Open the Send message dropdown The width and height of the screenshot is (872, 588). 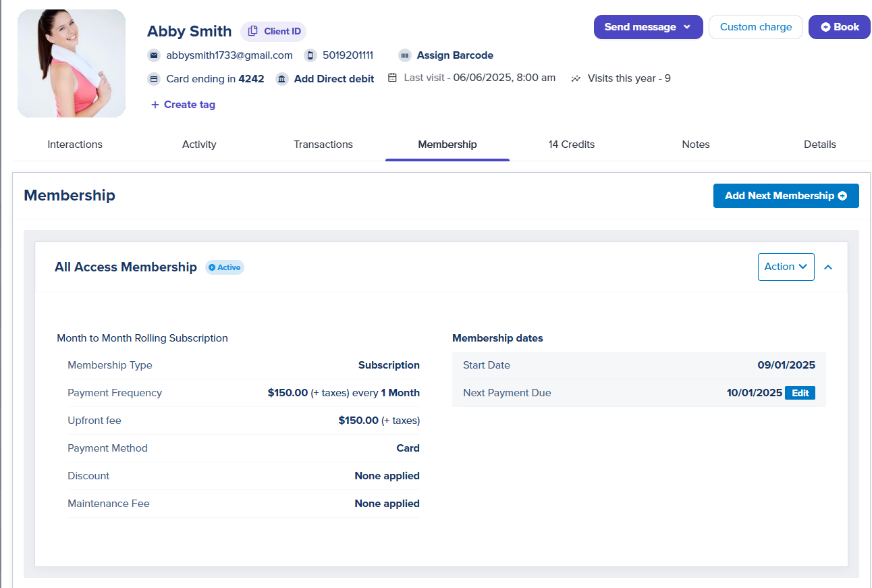click(x=648, y=27)
